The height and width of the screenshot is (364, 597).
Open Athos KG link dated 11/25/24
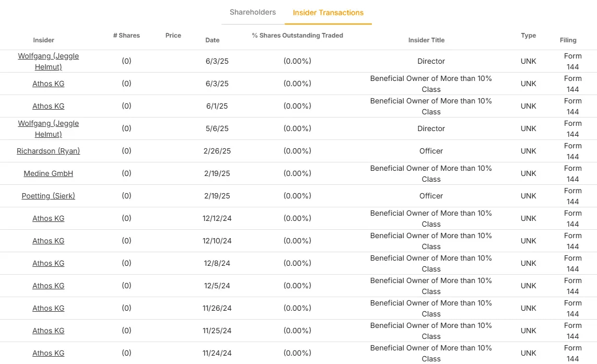pos(49,331)
